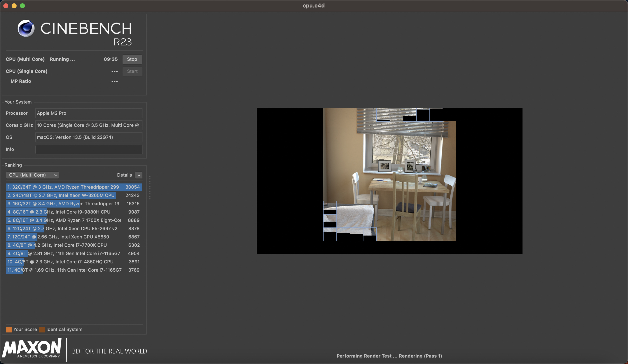Click the Start button for Single Core
628x364 pixels.
tap(132, 71)
